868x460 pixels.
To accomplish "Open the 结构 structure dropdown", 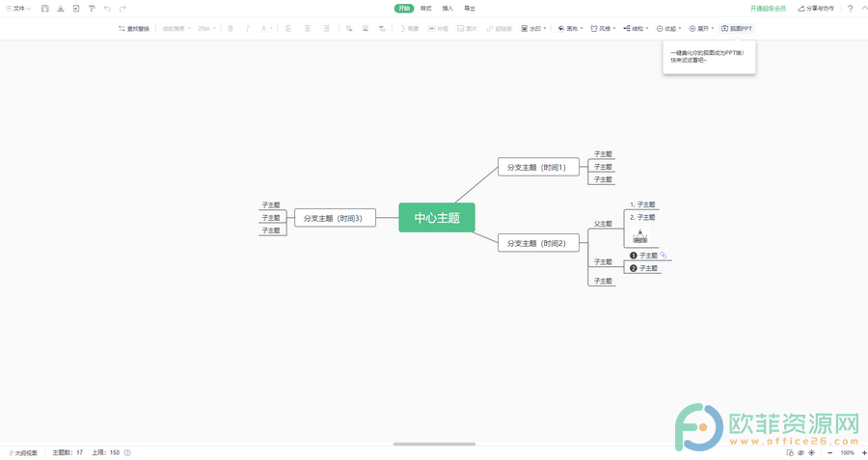I will (x=636, y=28).
